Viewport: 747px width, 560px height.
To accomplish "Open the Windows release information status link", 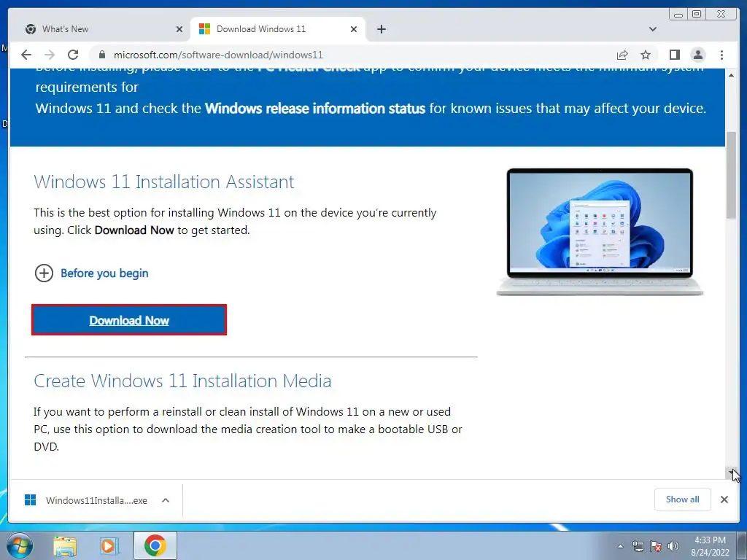I will [315, 108].
